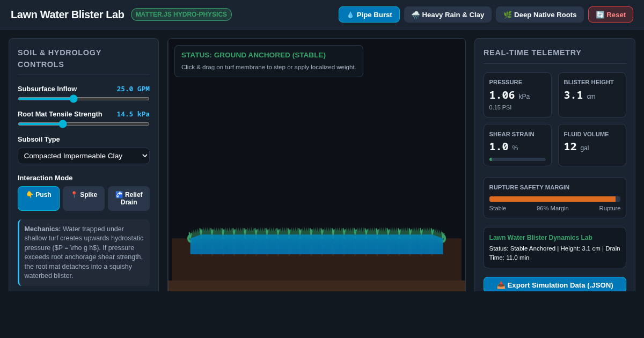Click the 3.1 cm blister height reading
Image resolution: width=644 pixels, height=338 pixels.
580,95
